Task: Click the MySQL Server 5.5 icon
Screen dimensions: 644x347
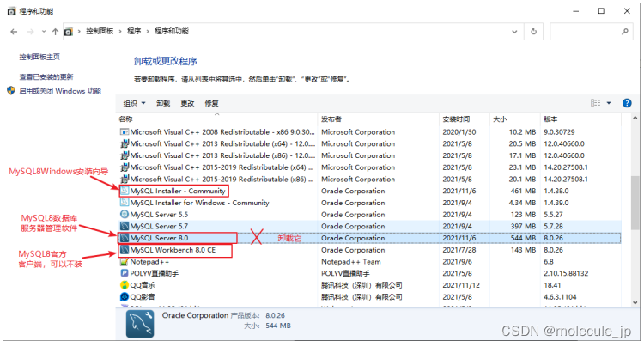Action: point(124,215)
